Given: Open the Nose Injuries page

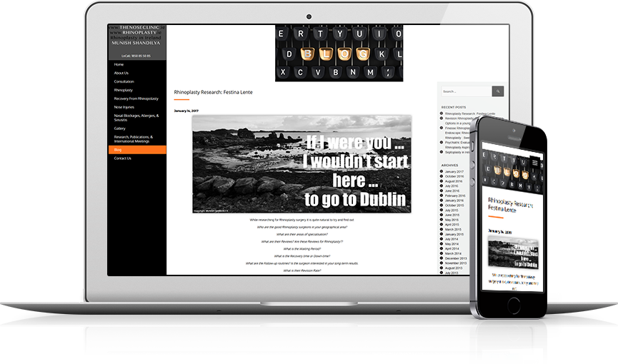Looking at the screenshot, I should coord(124,107).
